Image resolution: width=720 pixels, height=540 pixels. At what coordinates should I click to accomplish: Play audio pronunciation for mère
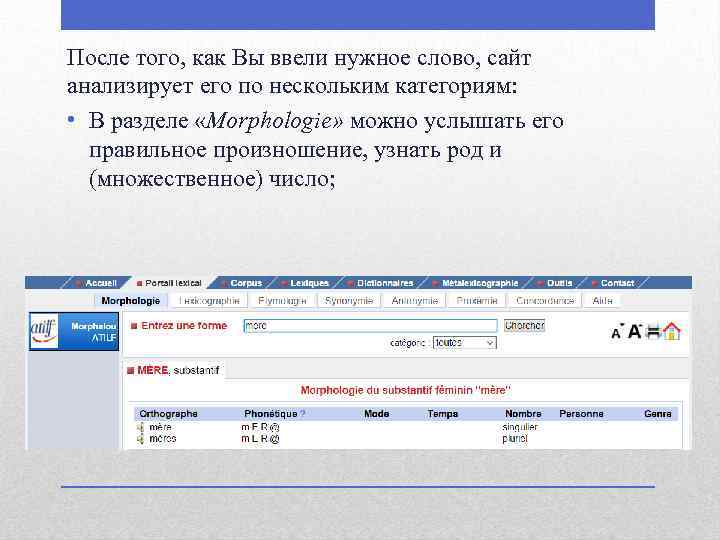click(x=141, y=428)
